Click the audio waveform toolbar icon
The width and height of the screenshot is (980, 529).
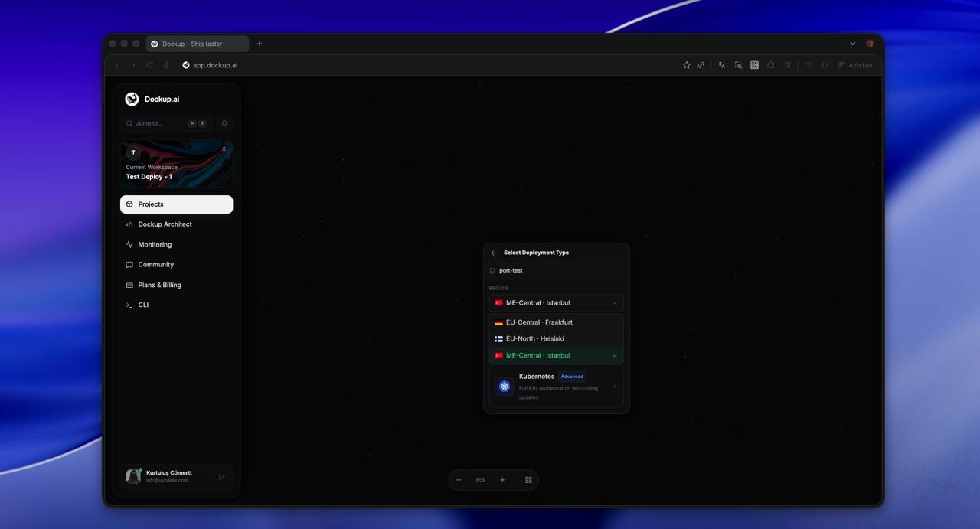(x=825, y=65)
